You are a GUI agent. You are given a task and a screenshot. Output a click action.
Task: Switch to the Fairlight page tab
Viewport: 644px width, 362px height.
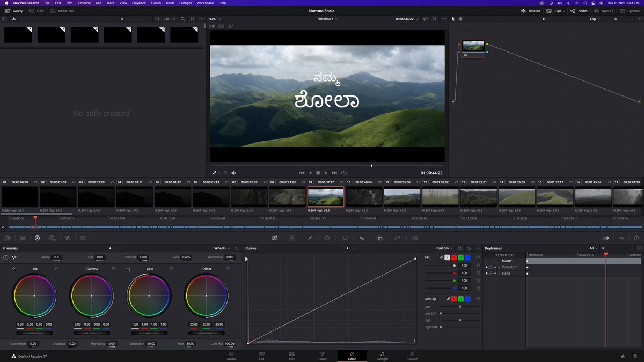point(382,356)
